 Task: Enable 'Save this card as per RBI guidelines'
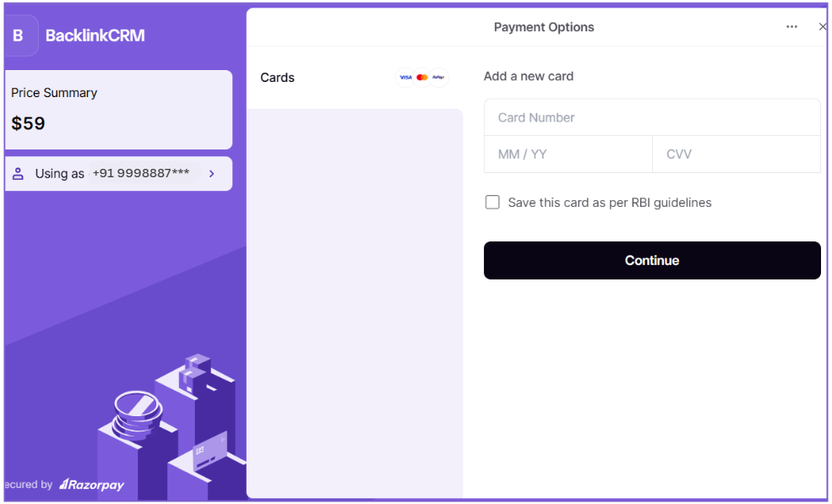pos(492,203)
